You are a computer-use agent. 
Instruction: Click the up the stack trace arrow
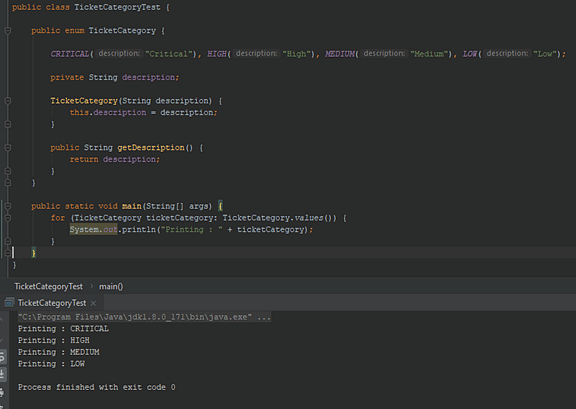[1, 320]
